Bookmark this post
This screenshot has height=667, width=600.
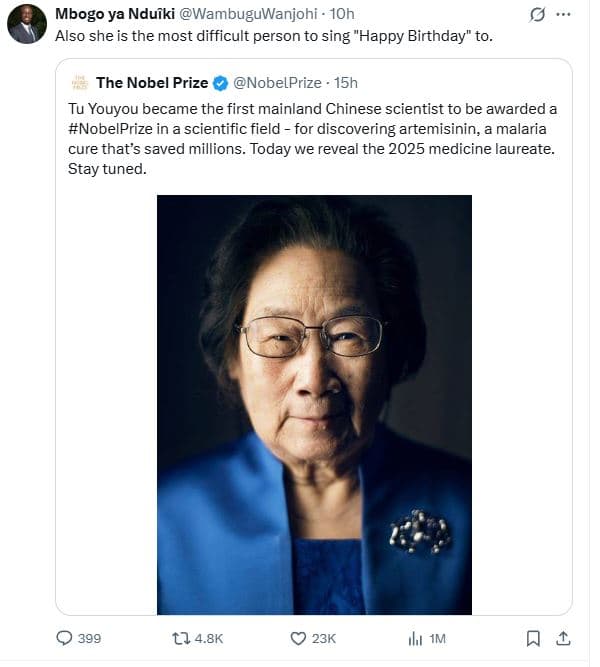click(x=534, y=638)
